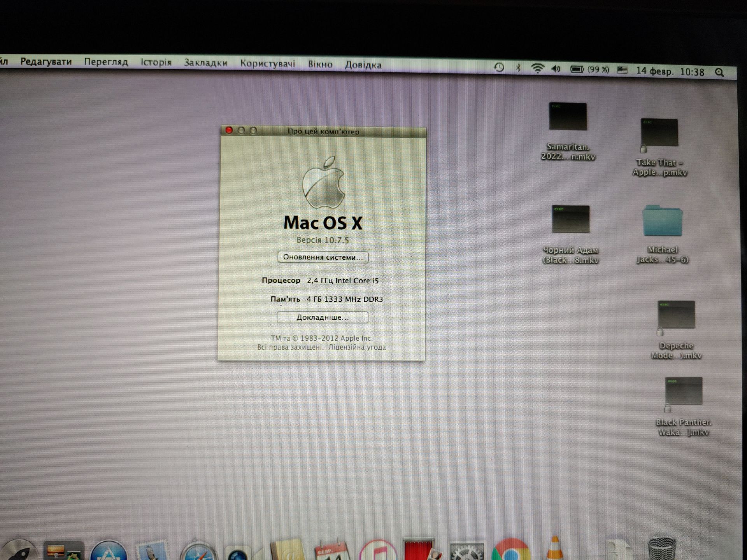Close the Про цей комп'ютер window
747x560 pixels.
[229, 130]
